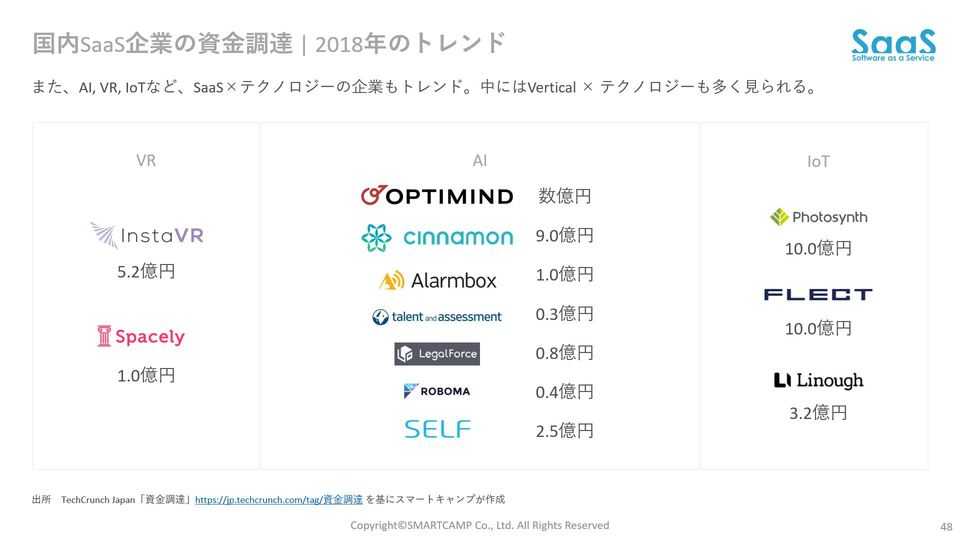Click the talent and assessment logo

click(437, 316)
